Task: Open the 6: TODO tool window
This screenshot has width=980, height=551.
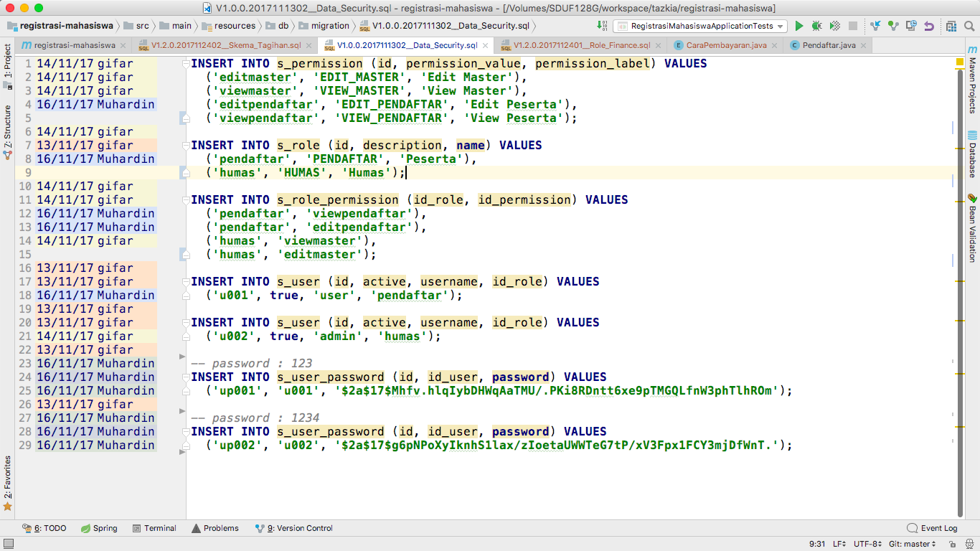Action: click(x=44, y=528)
